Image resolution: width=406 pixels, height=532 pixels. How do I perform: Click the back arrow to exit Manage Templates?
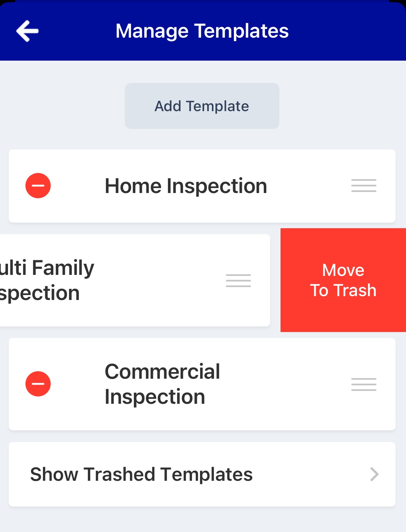(28, 31)
